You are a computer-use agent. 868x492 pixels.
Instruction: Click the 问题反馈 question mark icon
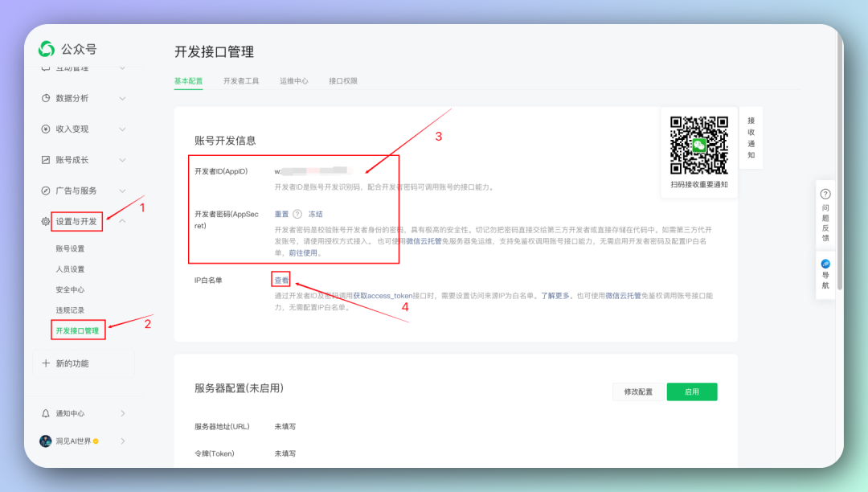click(825, 195)
